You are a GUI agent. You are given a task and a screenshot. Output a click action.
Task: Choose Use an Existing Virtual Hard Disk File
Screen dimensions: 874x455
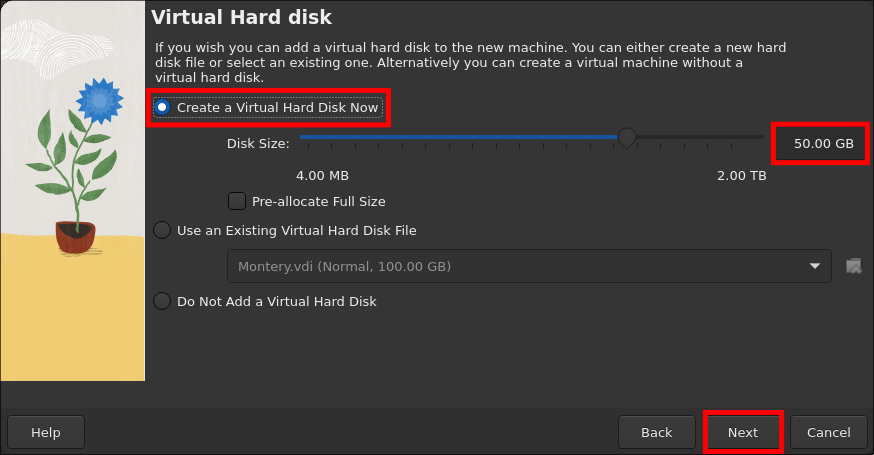(x=162, y=231)
